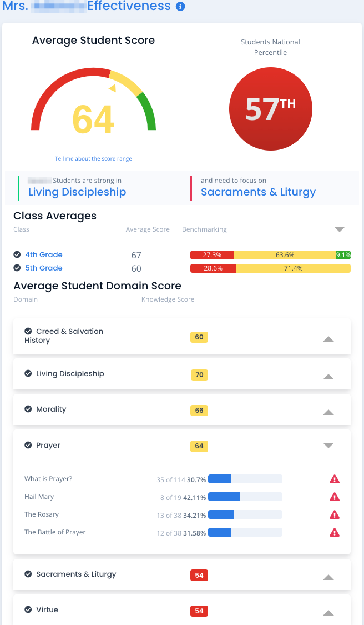
Task: Click the check icon next to 4th Grade
Action: pos(17,254)
